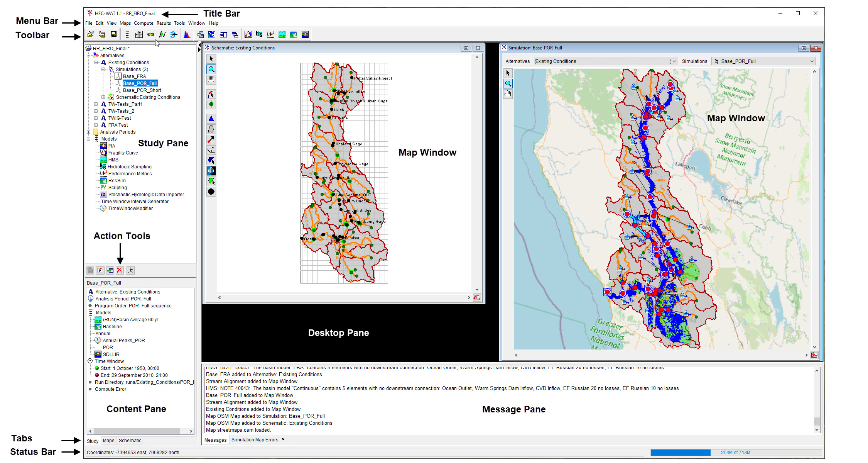Switch to the Messages tab
Viewport: 868px width, 463px height.
215,440
